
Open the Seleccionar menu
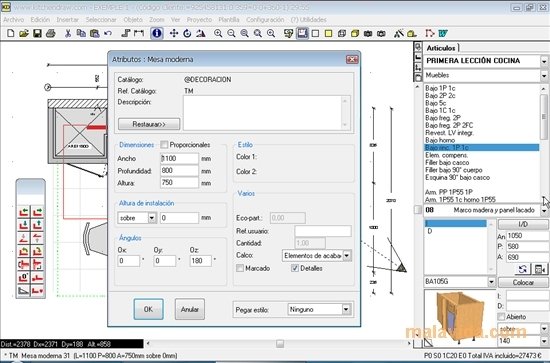tap(101, 20)
